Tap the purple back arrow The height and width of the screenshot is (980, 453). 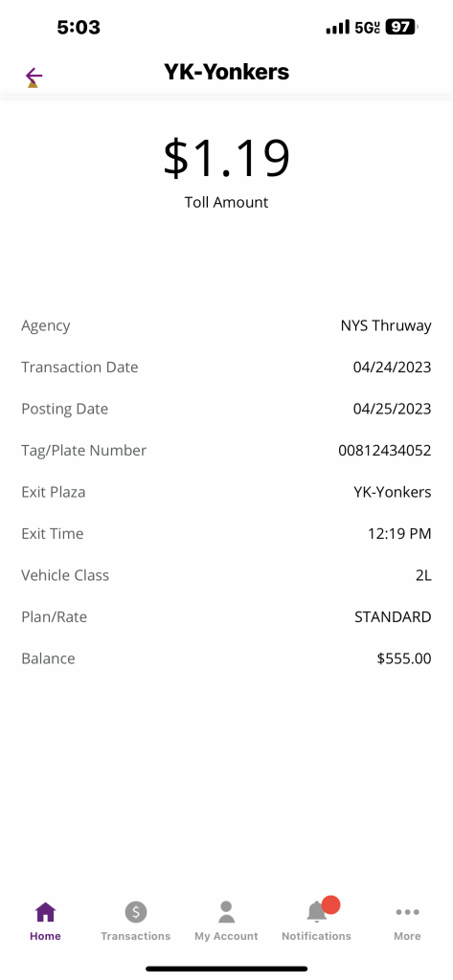point(34,77)
